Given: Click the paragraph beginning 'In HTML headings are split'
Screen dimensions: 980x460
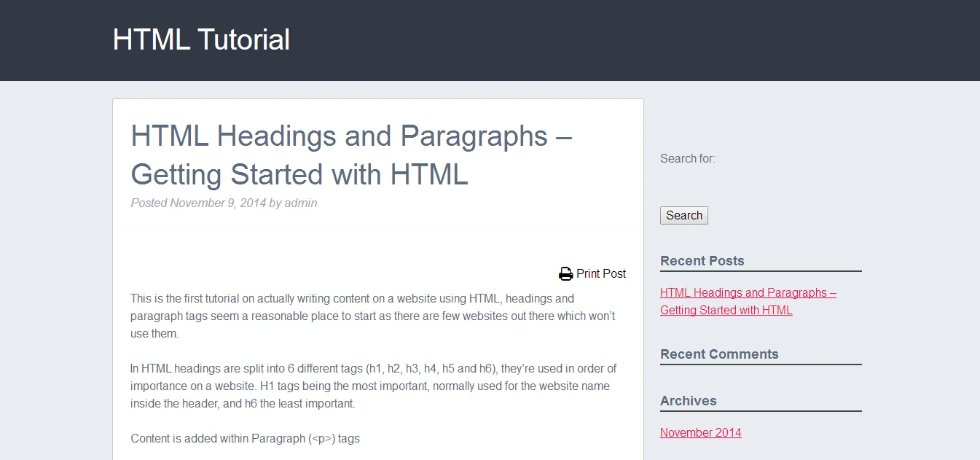Looking at the screenshot, I should click(374, 386).
